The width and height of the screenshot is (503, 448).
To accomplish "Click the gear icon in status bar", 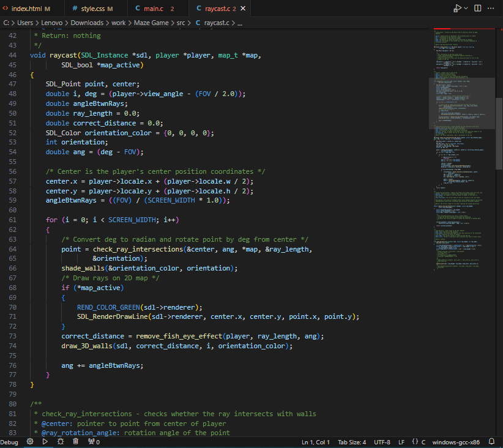I will [x=30, y=441].
